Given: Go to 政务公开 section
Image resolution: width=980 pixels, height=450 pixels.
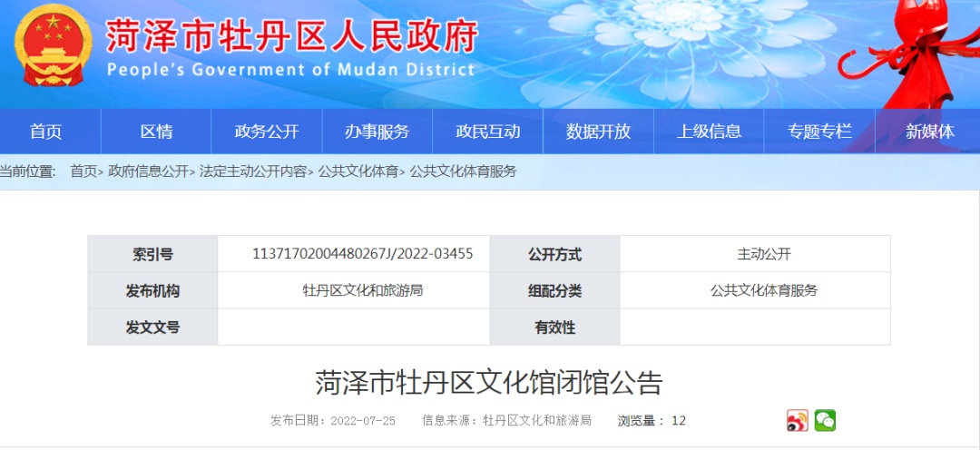Looking at the screenshot, I should click(267, 132).
